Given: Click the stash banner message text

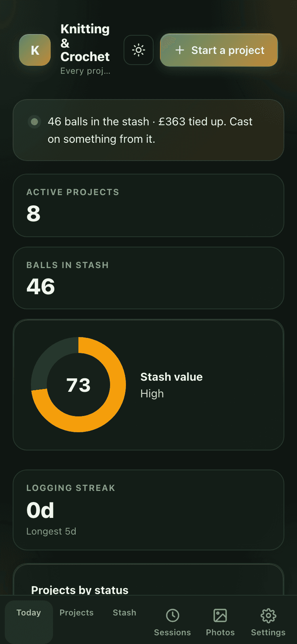Looking at the screenshot, I should point(150,130).
